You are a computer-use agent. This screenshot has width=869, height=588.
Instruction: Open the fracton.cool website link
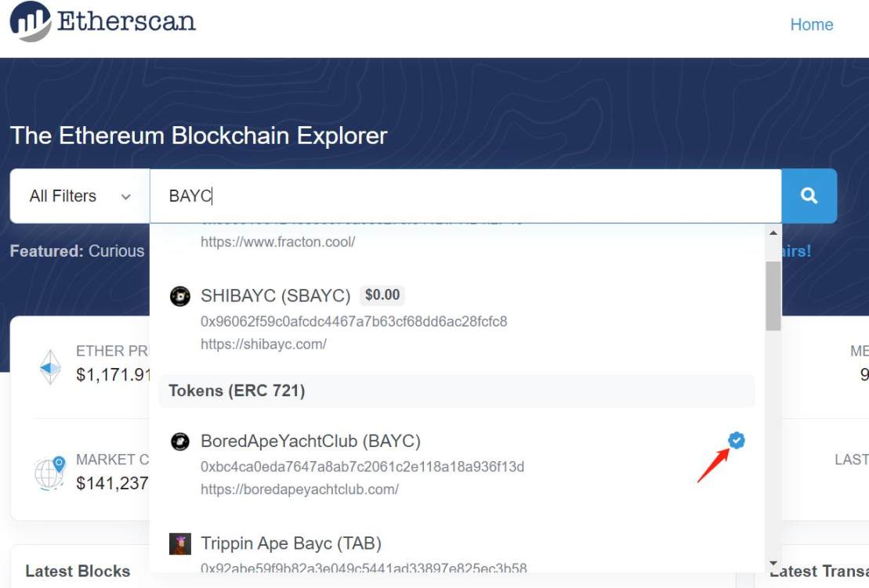(277, 242)
